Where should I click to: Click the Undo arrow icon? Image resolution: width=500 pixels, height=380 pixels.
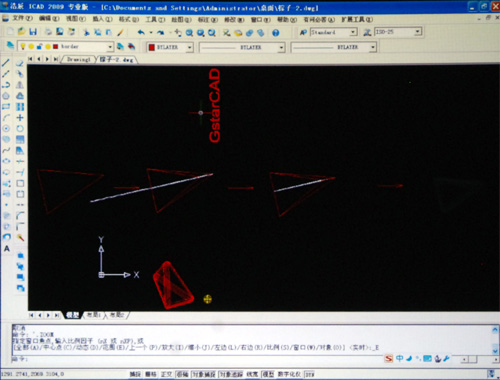141,32
